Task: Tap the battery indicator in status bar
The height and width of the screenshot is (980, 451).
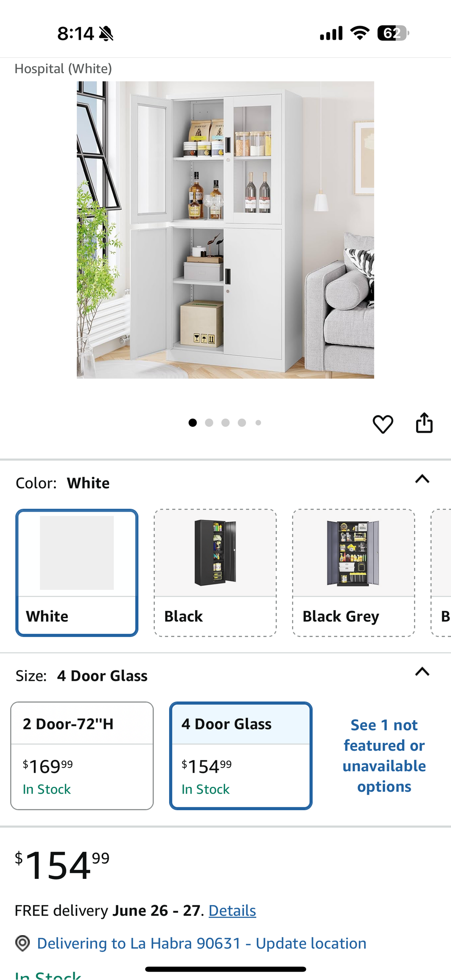Action: coord(393,33)
